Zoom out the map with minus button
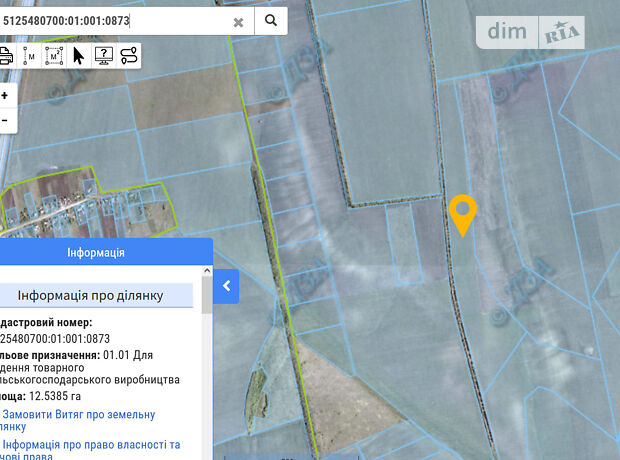The height and width of the screenshot is (460, 620). [x=5, y=120]
